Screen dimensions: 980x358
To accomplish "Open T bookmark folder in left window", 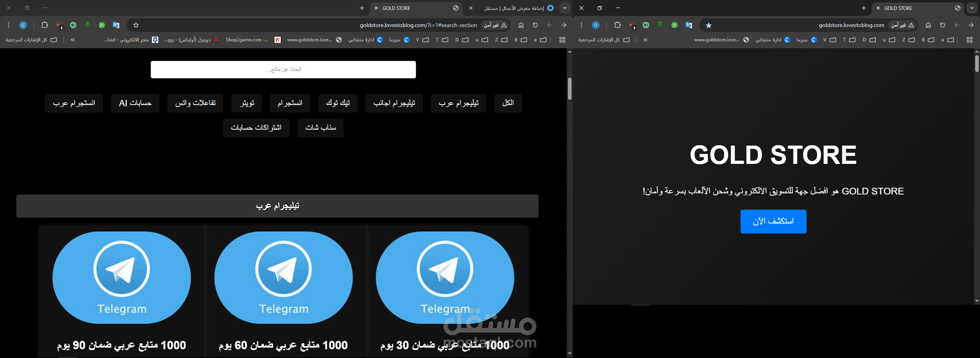I will click(x=442, y=40).
